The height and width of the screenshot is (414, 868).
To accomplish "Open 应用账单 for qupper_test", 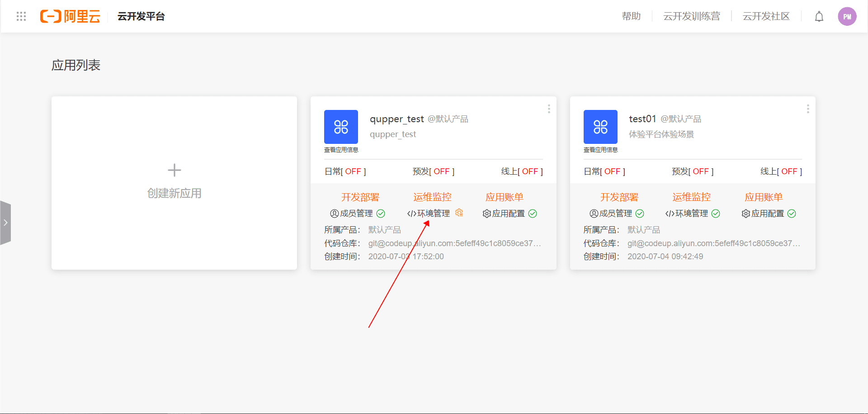I will [505, 197].
